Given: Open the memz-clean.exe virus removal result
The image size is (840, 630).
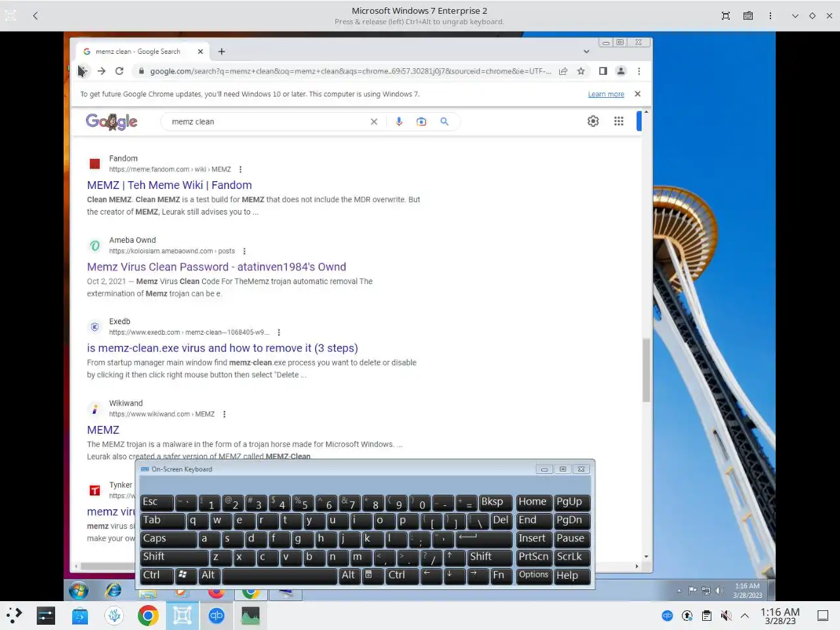Looking at the screenshot, I should click(222, 348).
